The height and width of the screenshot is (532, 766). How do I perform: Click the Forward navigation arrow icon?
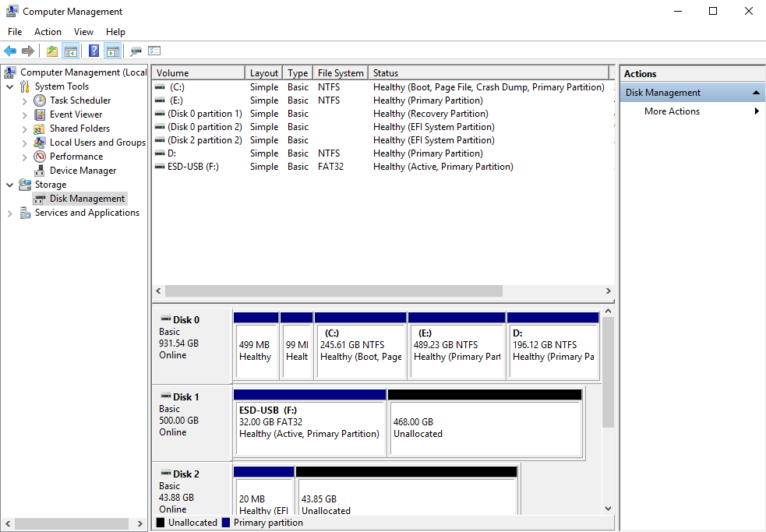(x=30, y=50)
